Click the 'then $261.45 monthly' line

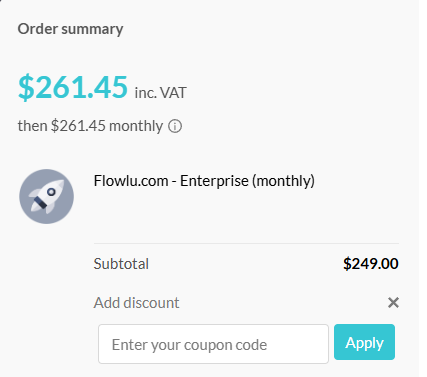pyautogui.click(x=90, y=126)
